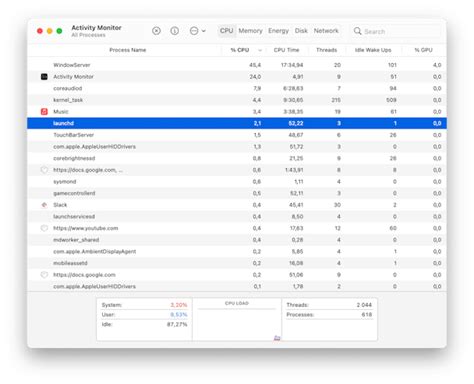The image size is (474, 384).
Task: Switch to the Memory tab
Action: tap(250, 31)
